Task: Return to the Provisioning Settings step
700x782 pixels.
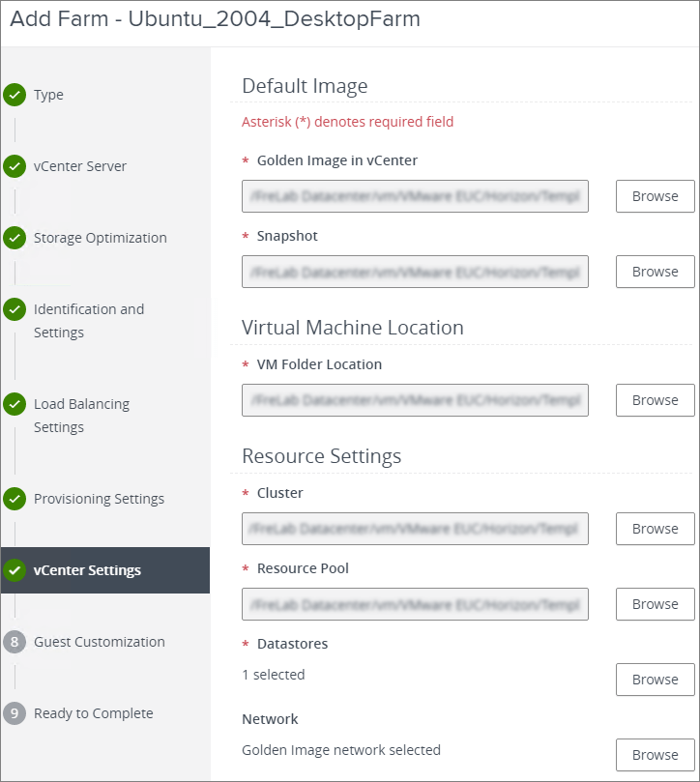Action: (99, 499)
